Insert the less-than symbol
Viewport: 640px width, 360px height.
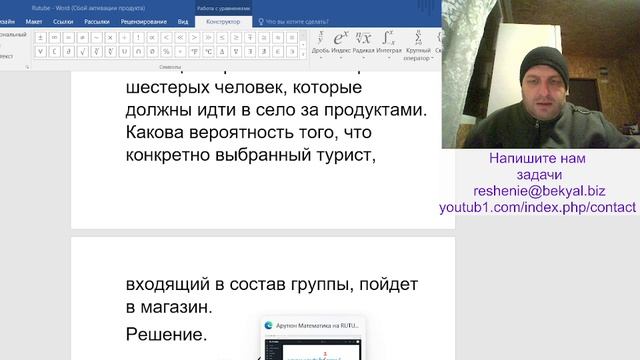pyautogui.click(x=166, y=38)
